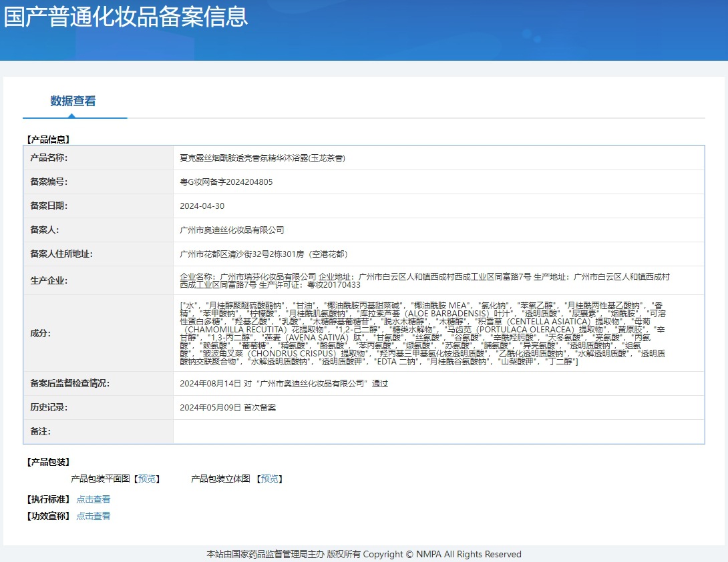Click 点击查看 next to 执行标准
This screenshot has height=562, width=728.
pos(94,499)
